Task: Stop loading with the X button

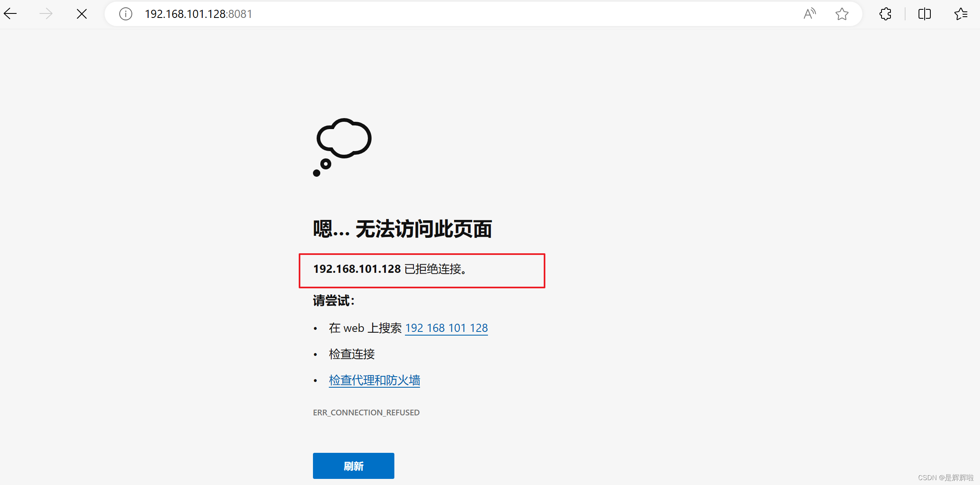Action: pyautogui.click(x=82, y=14)
